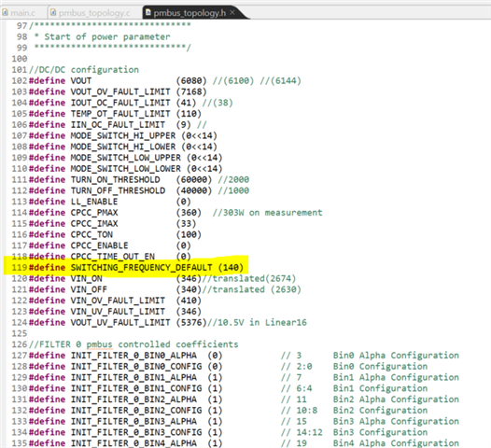Click the TURN_OFF_THRESHOLD value (40000)
Screen dimensions: 491x448
tap(194, 190)
